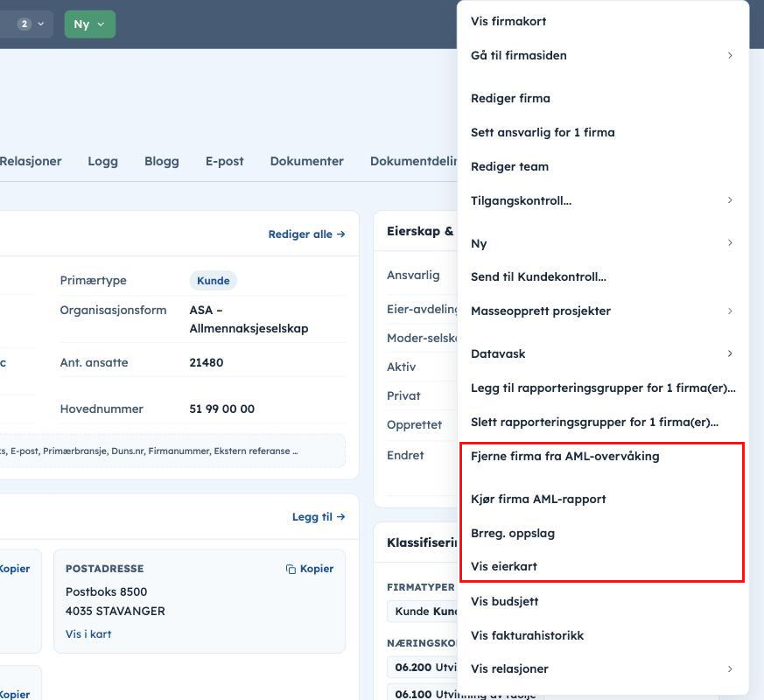The image size is (764, 700).
Task: Open the Dokumentdeling tab
Action: (x=414, y=161)
